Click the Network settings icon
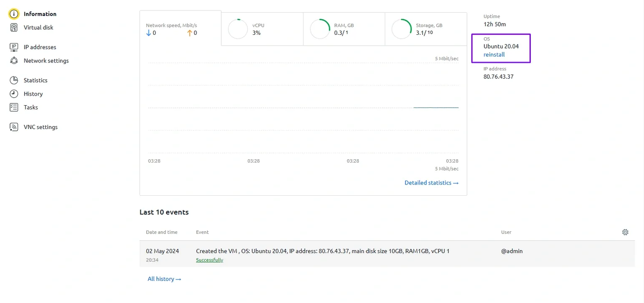644x303 pixels. (14, 61)
